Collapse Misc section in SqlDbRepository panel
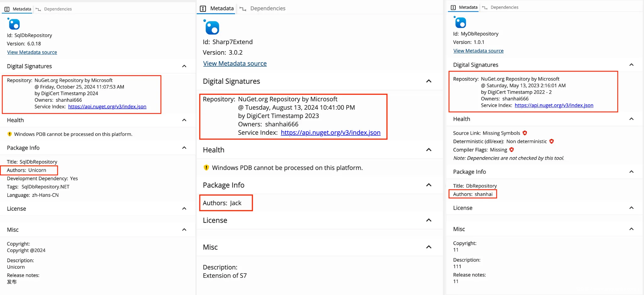 [x=184, y=230]
